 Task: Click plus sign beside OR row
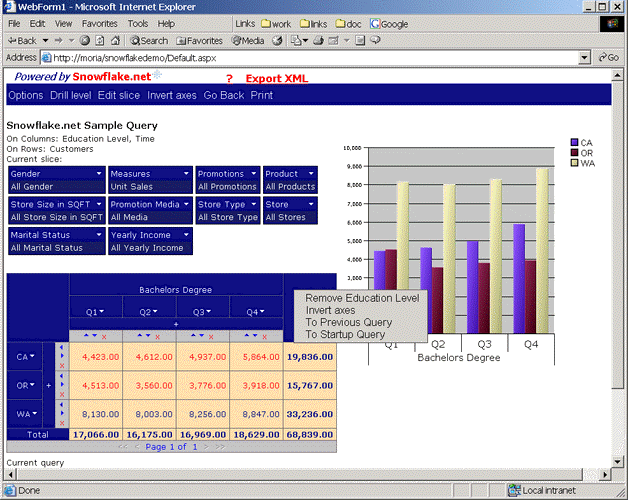point(48,385)
